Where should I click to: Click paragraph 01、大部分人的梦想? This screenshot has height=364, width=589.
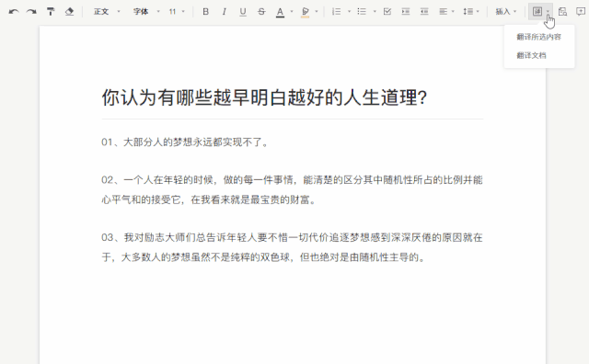tap(185, 142)
